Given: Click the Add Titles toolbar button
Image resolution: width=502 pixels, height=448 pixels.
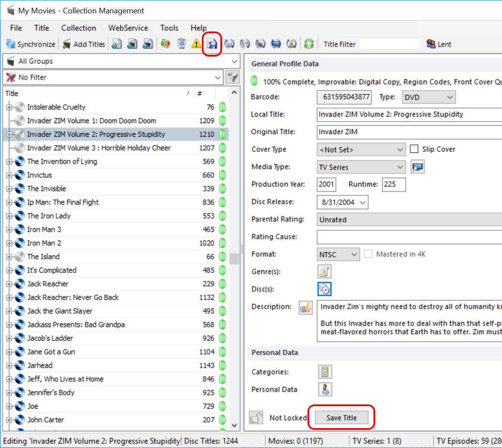Looking at the screenshot, I should click(84, 44).
